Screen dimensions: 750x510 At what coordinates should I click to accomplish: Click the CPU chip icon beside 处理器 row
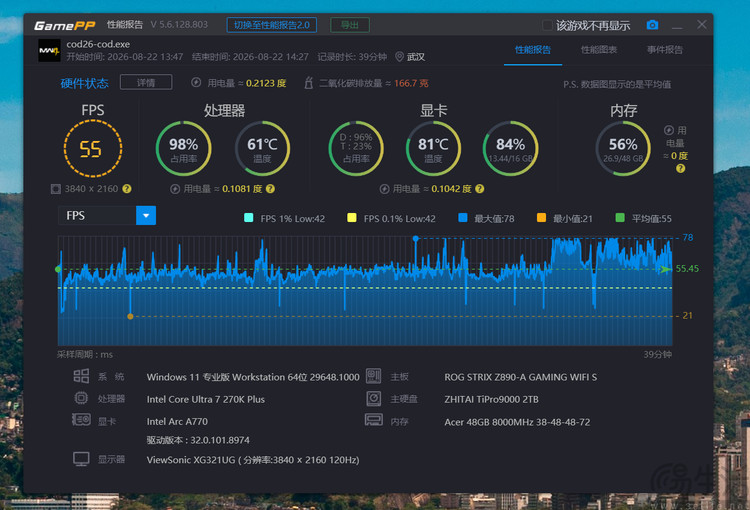tap(81, 398)
